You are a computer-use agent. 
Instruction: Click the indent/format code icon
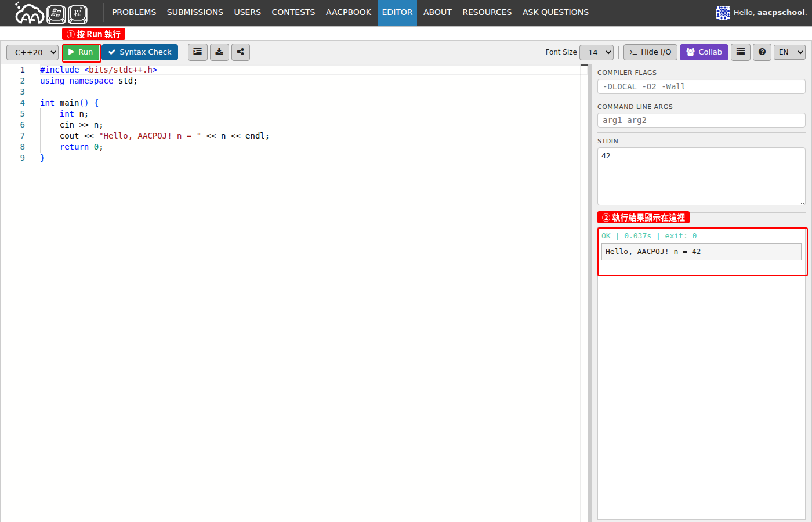198,52
